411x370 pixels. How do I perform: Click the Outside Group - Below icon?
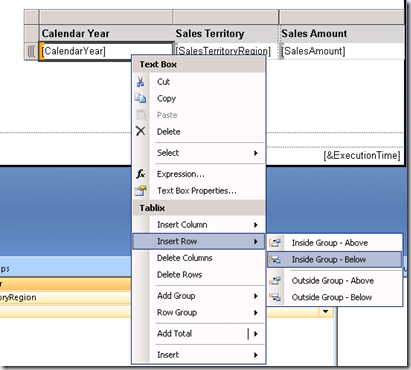(x=275, y=297)
